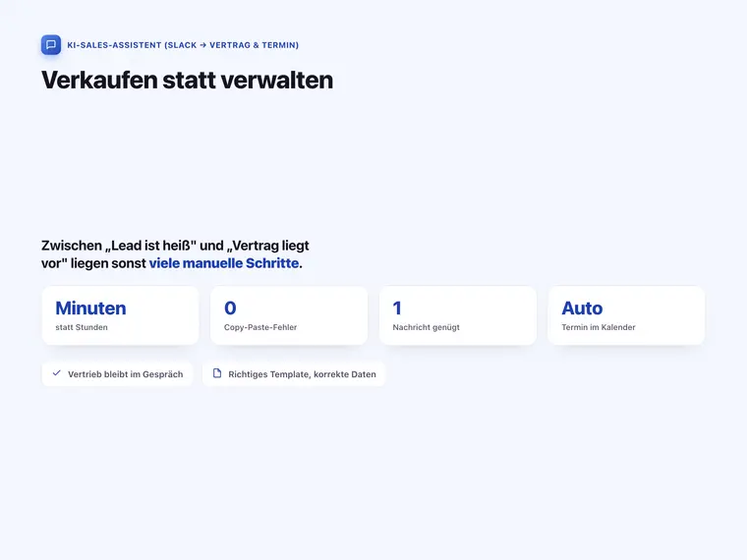Select the Auto Termin im Kalender card
This screenshot has width=747, height=560.
626,315
